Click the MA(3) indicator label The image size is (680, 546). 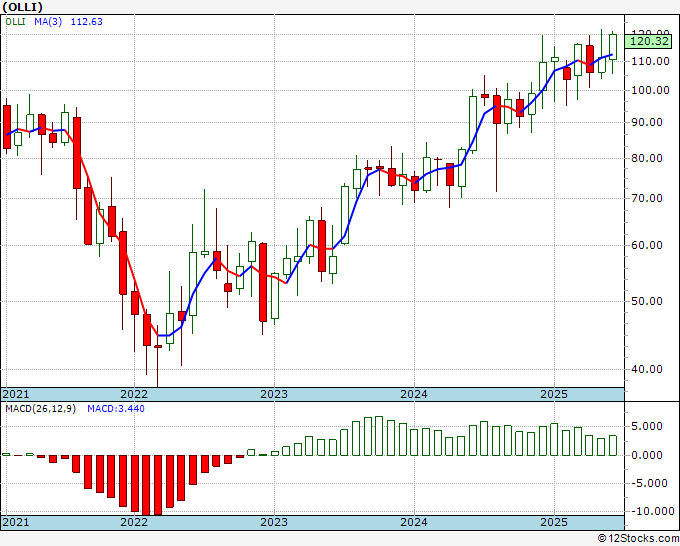48,21
